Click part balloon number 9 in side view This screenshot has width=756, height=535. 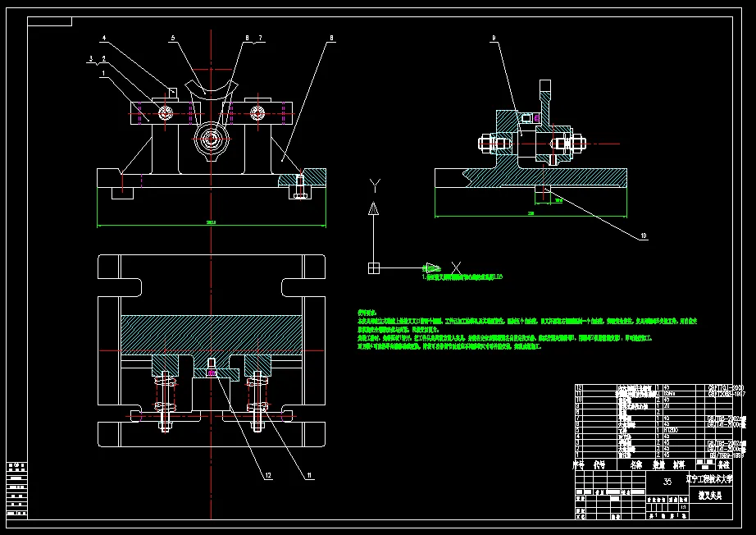[x=494, y=38]
